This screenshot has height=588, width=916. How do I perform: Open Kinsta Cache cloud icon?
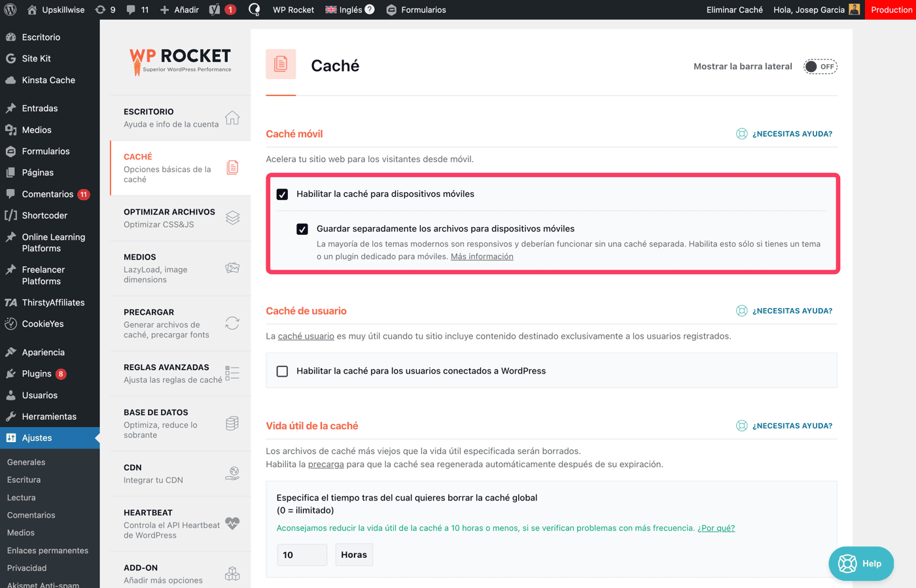(10, 80)
